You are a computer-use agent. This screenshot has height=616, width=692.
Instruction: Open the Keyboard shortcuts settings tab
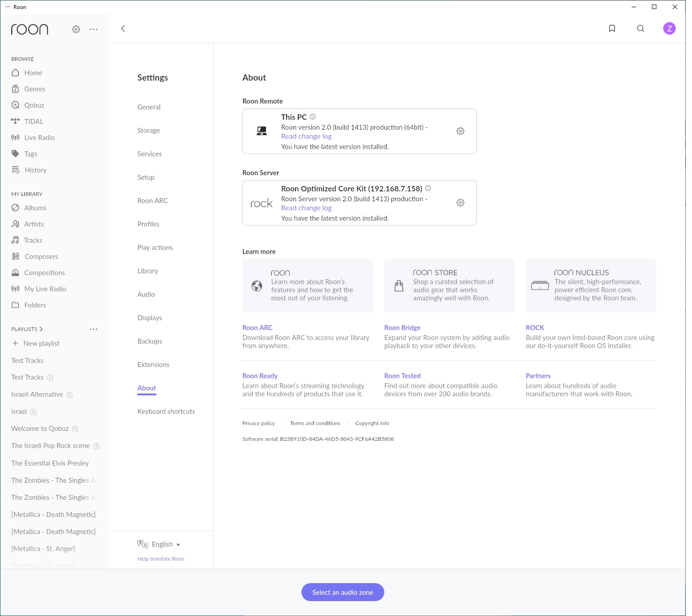(x=166, y=412)
